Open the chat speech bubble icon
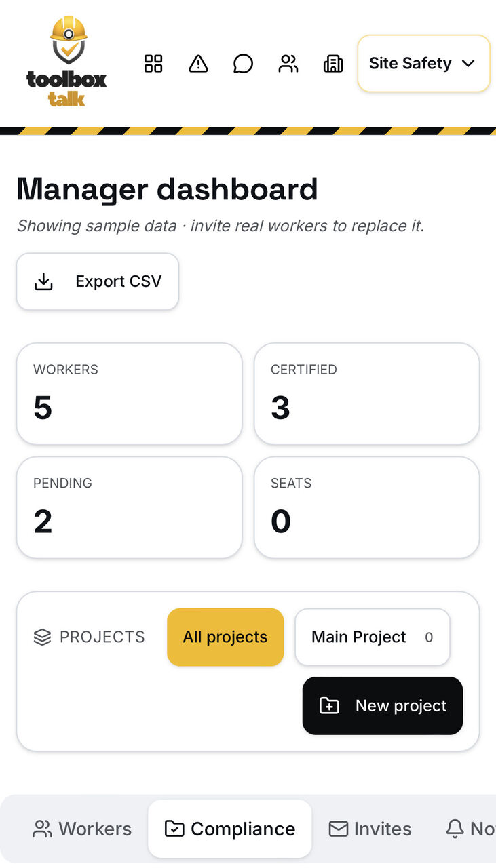 point(243,64)
